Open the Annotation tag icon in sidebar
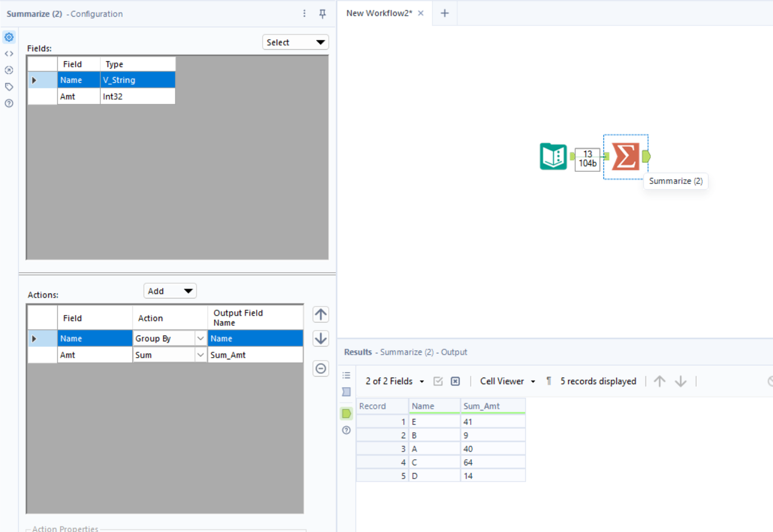 (8, 87)
